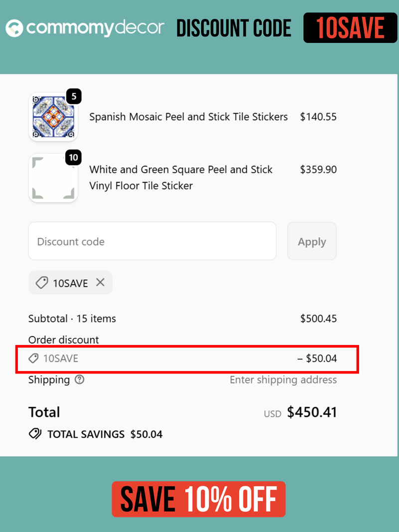Click Enter shipping address
Viewport: 399px width, 532px height.
coord(283,380)
